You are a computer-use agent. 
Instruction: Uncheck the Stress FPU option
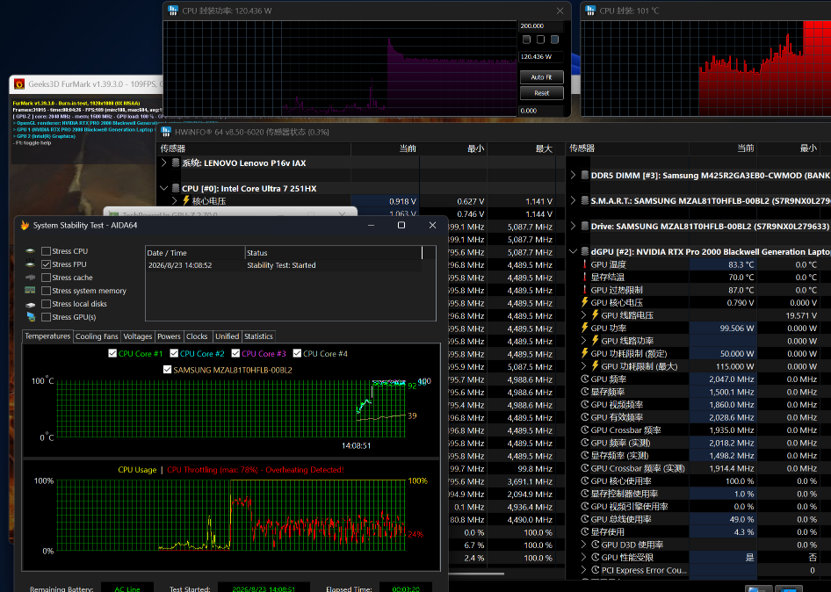tap(46, 264)
